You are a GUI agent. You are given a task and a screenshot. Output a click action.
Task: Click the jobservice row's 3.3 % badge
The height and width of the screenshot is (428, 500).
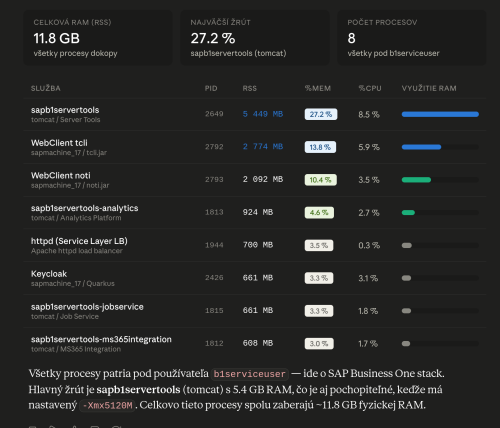tap(319, 311)
